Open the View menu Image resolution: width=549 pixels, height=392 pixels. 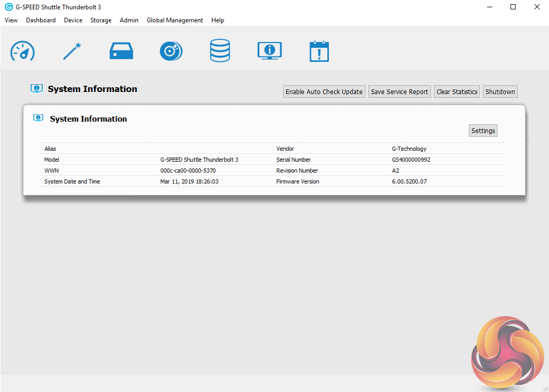tap(11, 20)
